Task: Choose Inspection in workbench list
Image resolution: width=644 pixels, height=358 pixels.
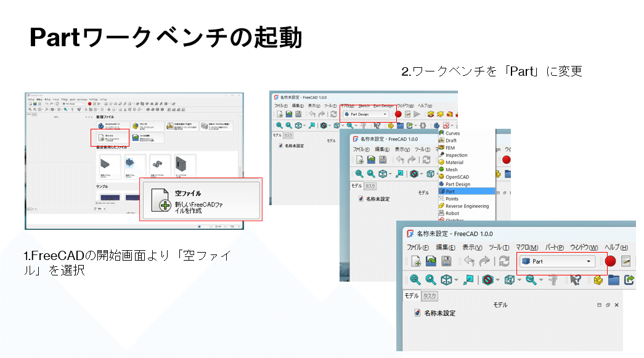Action: 467,155
